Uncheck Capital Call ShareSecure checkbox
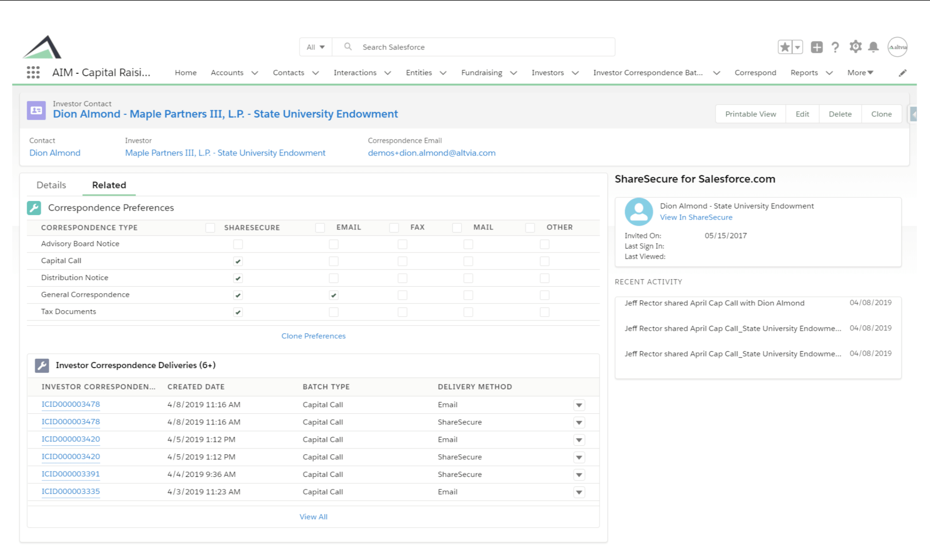 pyautogui.click(x=238, y=261)
